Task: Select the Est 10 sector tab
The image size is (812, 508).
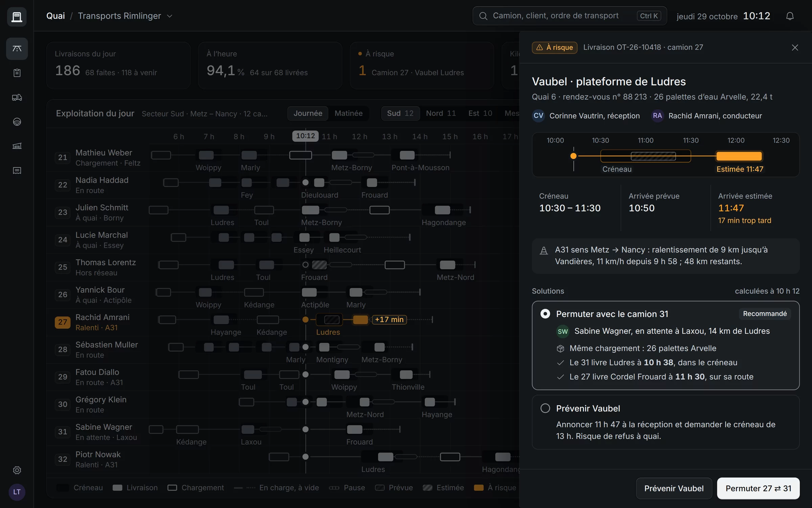Action: point(480,113)
